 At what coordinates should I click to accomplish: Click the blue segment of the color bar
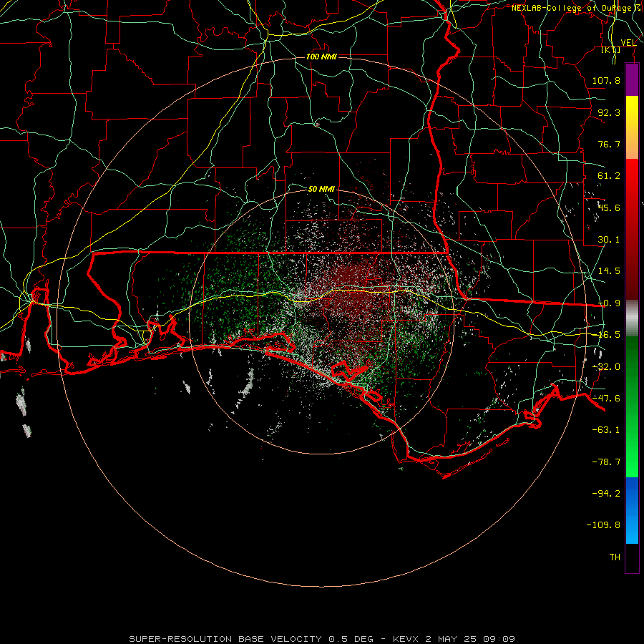tap(632, 510)
